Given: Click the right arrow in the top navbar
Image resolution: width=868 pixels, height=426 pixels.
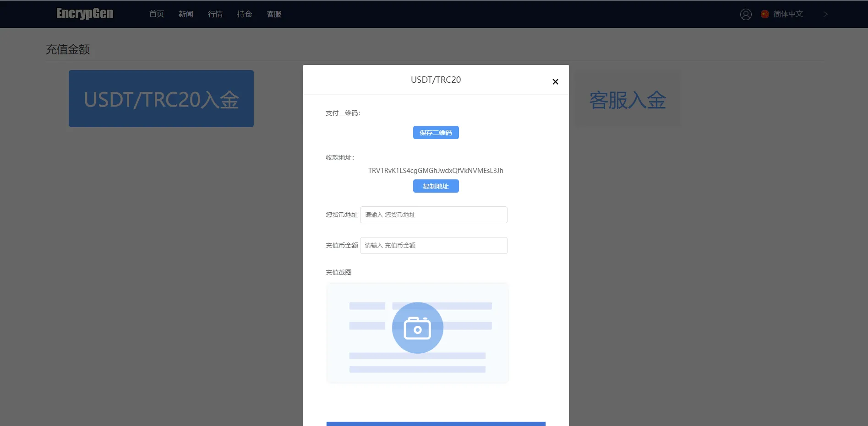Looking at the screenshot, I should tap(825, 14).
